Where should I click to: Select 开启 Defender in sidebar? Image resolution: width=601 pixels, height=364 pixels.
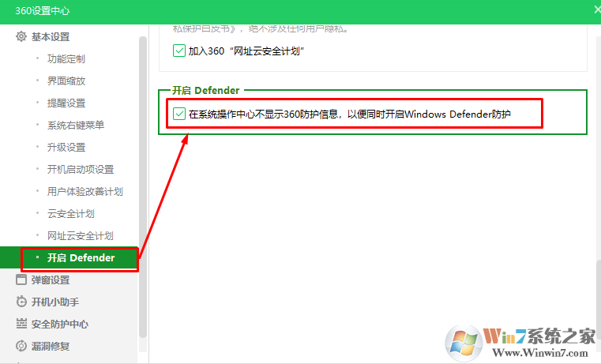click(x=69, y=258)
